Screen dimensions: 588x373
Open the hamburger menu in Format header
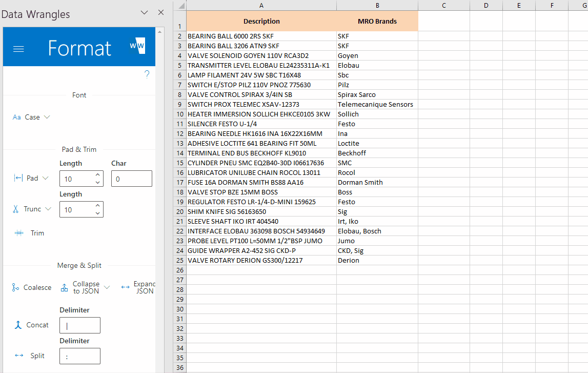(18, 49)
